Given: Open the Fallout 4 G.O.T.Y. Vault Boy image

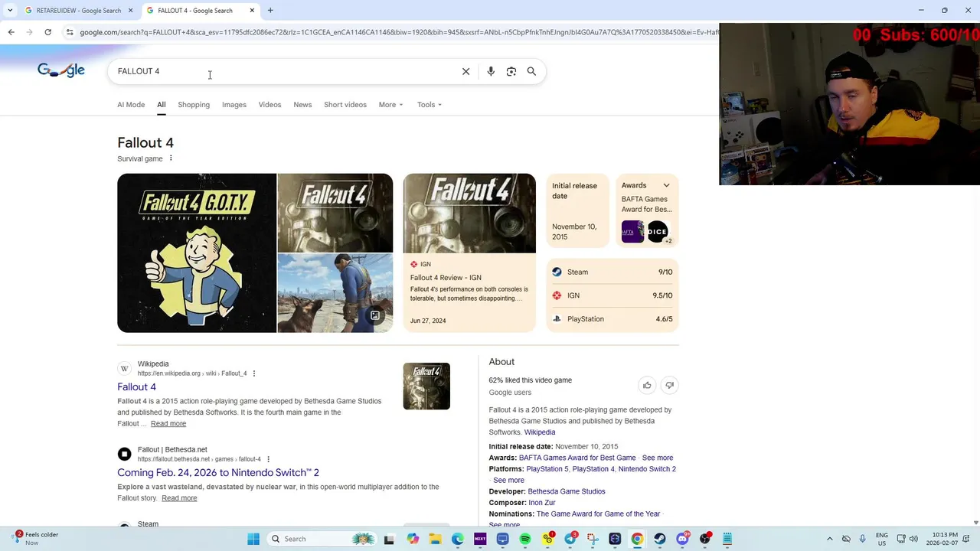Looking at the screenshot, I should 197,253.
